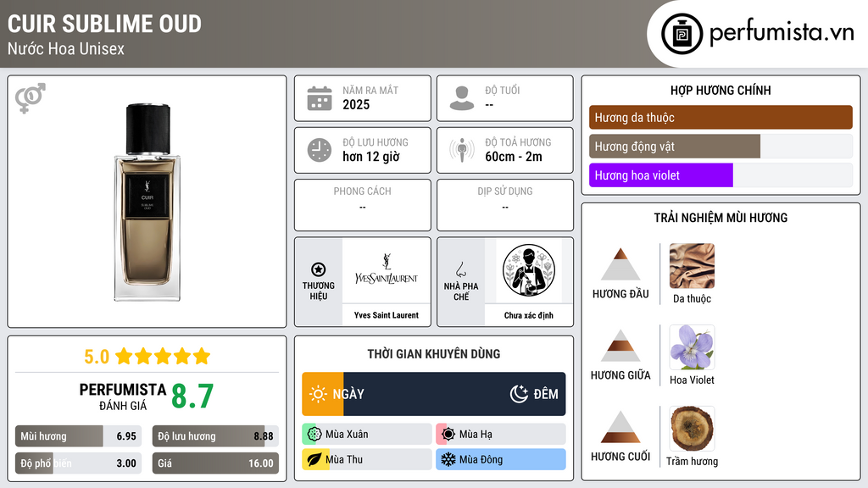Click the perfumer illustration avatar
Image resolution: width=868 pixels, height=488 pixels.
(x=529, y=270)
